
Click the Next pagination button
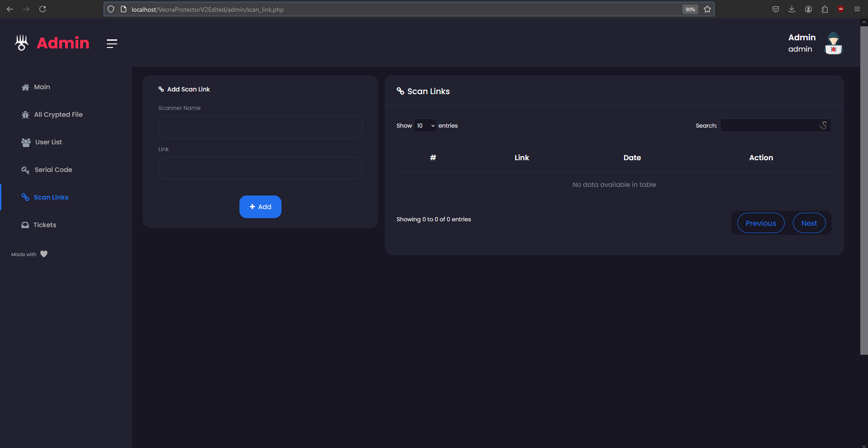(x=809, y=223)
